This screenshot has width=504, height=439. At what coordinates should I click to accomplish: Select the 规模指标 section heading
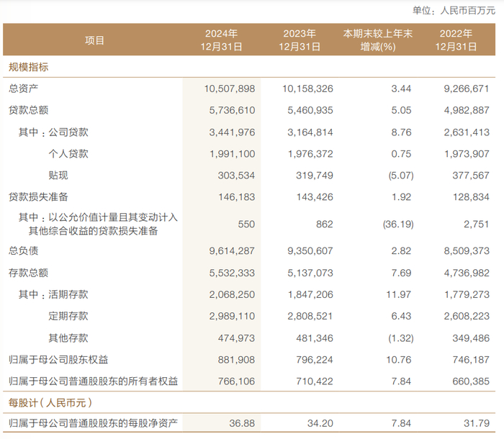[28, 67]
